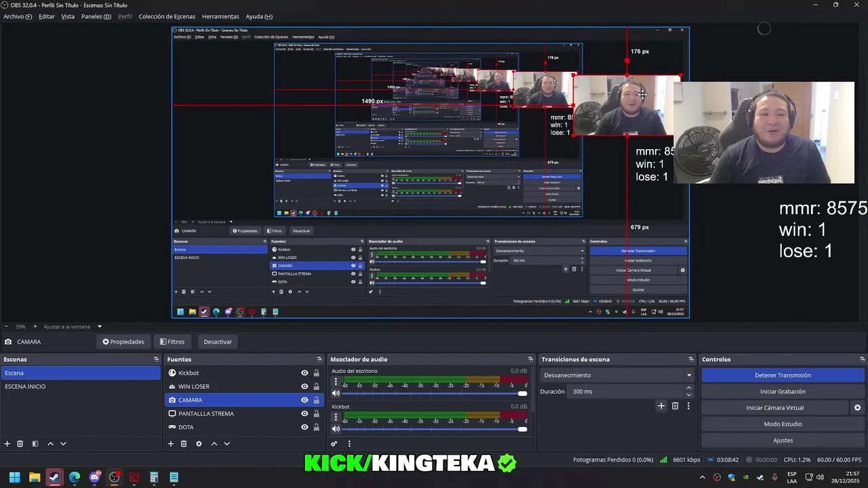Undock the Fuentes panel
Viewport: 868px width, 488px height.
(x=319, y=359)
